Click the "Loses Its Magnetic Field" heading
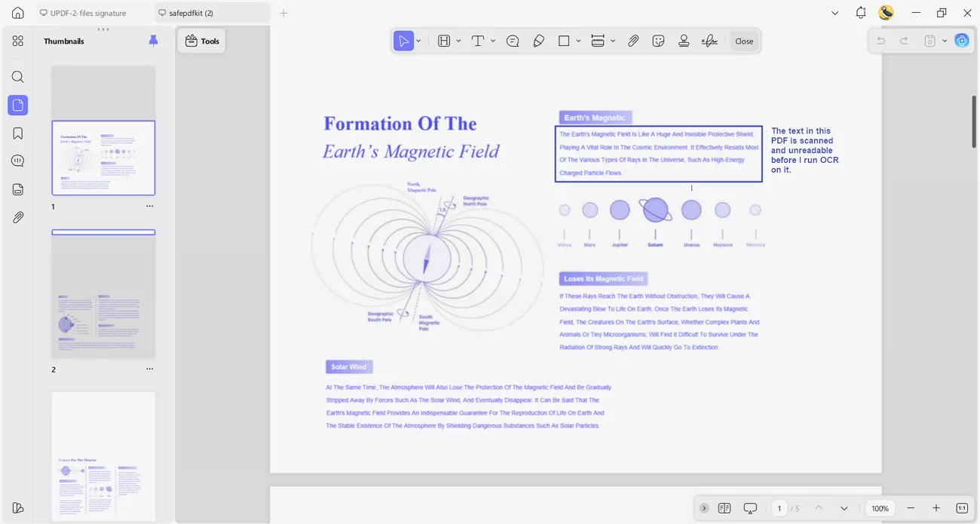The height and width of the screenshot is (524, 980). (x=603, y=278)
